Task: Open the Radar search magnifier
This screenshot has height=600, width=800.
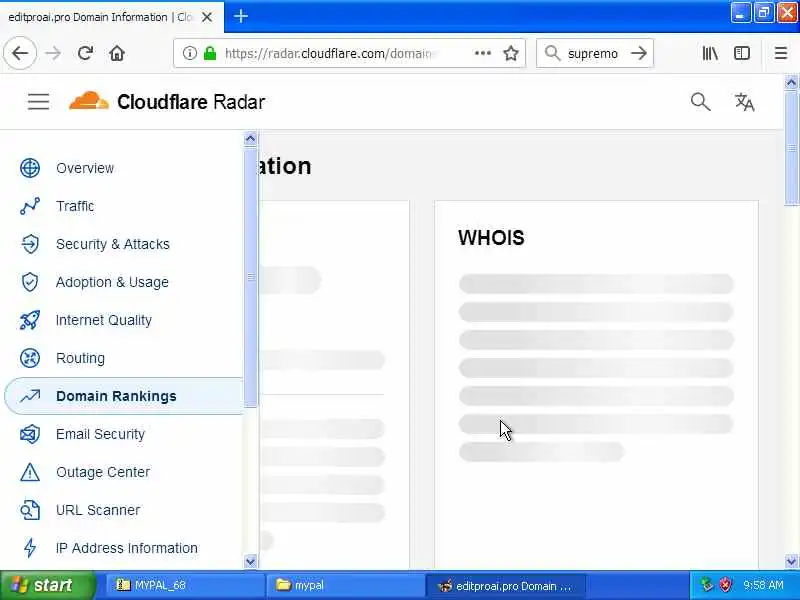Action: tap(701, 102)
